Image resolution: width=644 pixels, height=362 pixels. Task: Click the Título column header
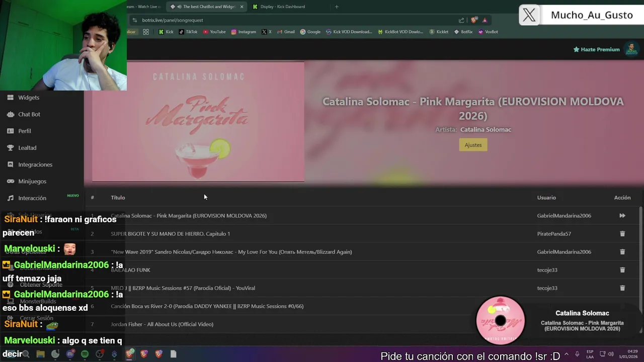coord(118,198)
